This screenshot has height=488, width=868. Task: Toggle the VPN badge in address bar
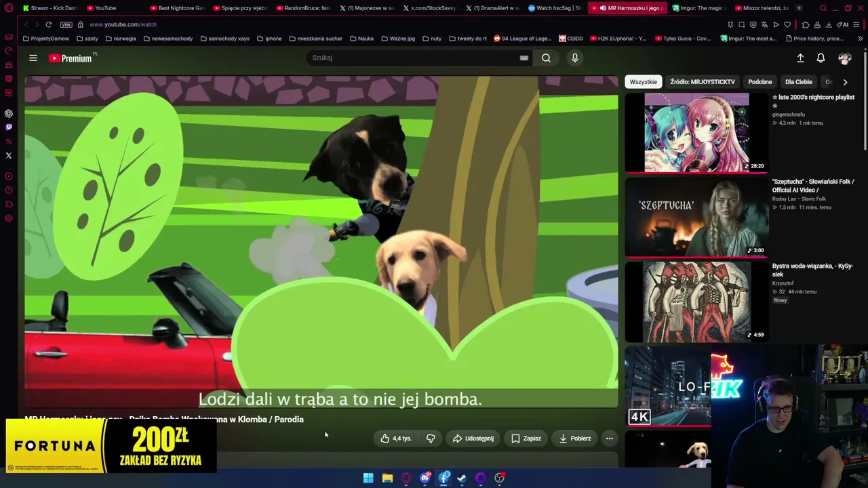coord(66,24)
